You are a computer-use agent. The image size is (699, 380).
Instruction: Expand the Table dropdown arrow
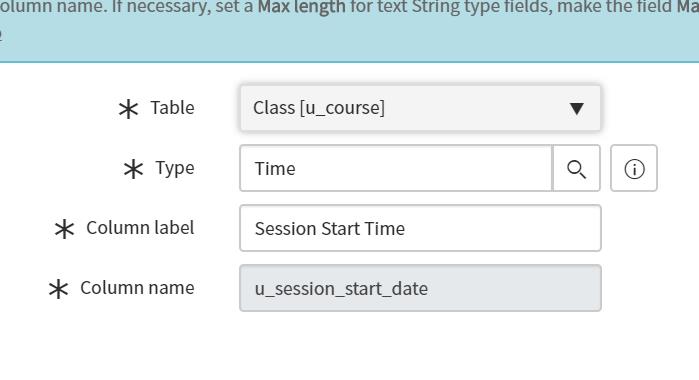(x=576, y=108)
